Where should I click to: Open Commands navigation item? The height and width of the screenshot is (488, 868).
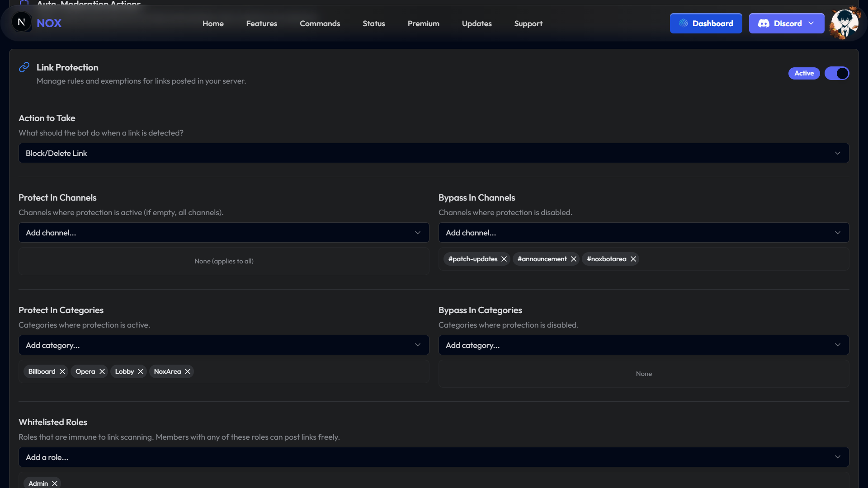point(320,23)
